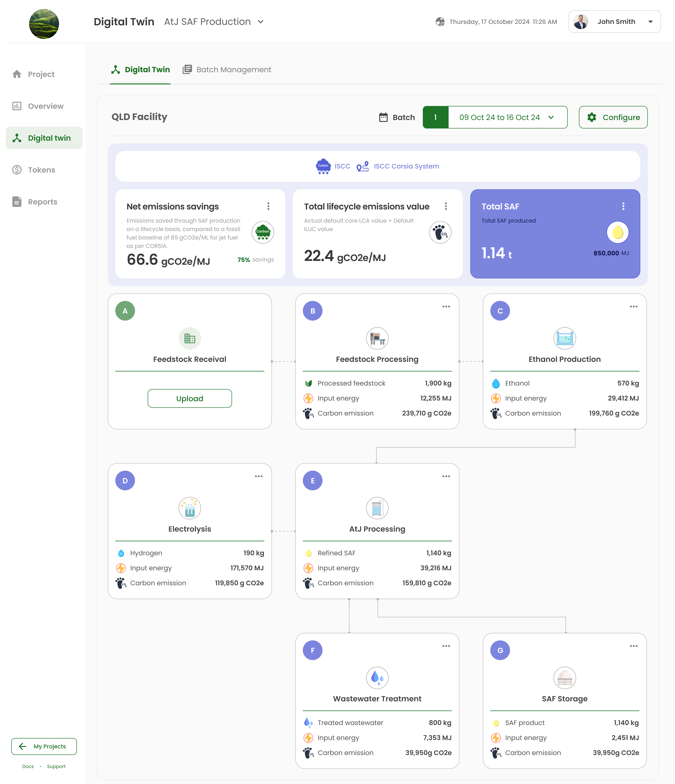This screenshot has height=784, width=675.
Task: Select Overview in the sidebar
Action: [45, 106]
